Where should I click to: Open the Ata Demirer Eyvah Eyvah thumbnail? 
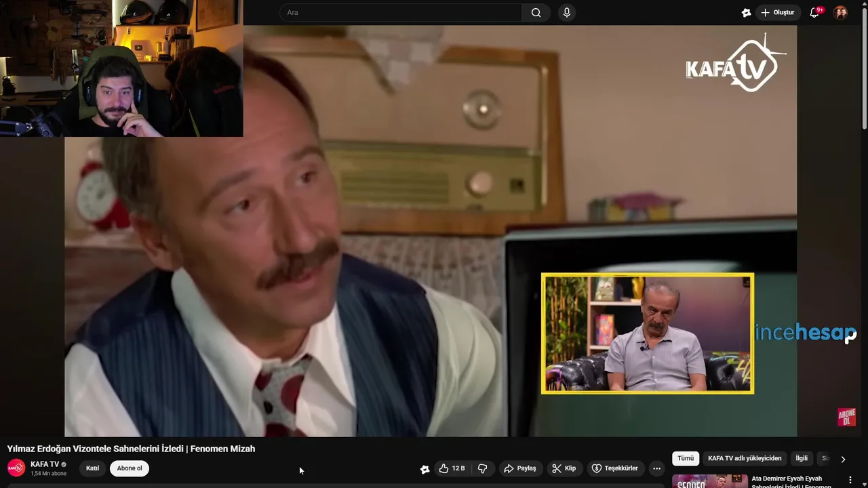click(x=710, y=481)
